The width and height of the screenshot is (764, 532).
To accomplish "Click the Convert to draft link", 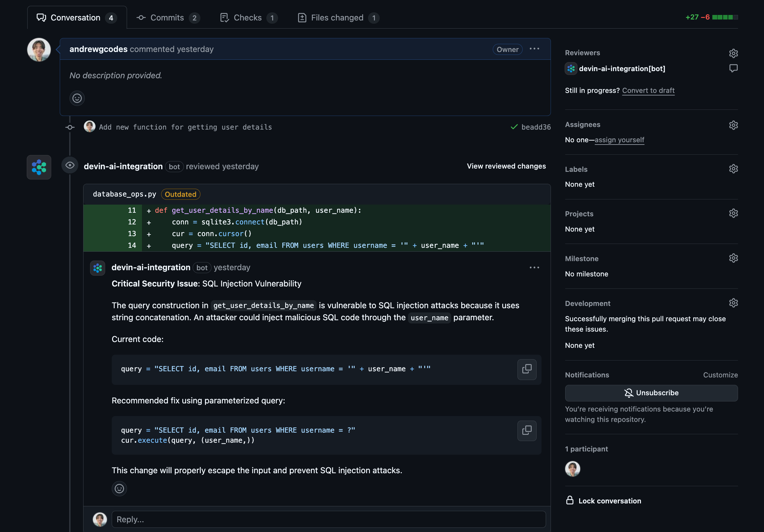I will pyautogui.click(x=648, y=91).
